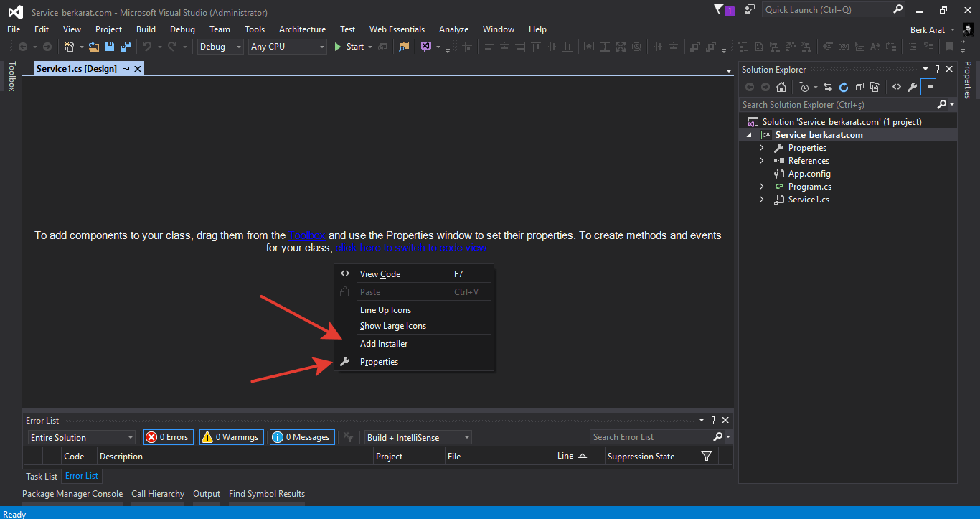980x519 pixels.
Task: Click the Suppression State filter funnel icon
Action: 707,456
